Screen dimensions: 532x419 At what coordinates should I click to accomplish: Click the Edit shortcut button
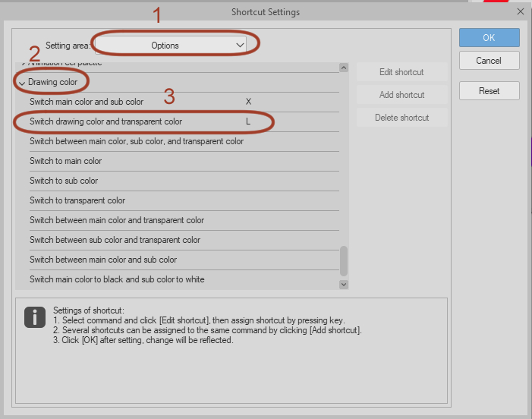401,72
